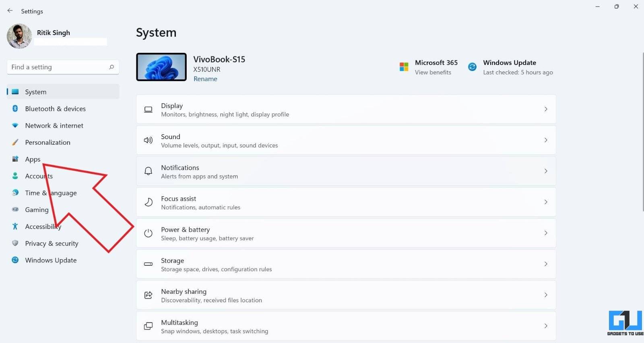This screenshot has height=343, width=644.
Task: Open Microsoft 365 View benefits
Action: tap(433, 73)
